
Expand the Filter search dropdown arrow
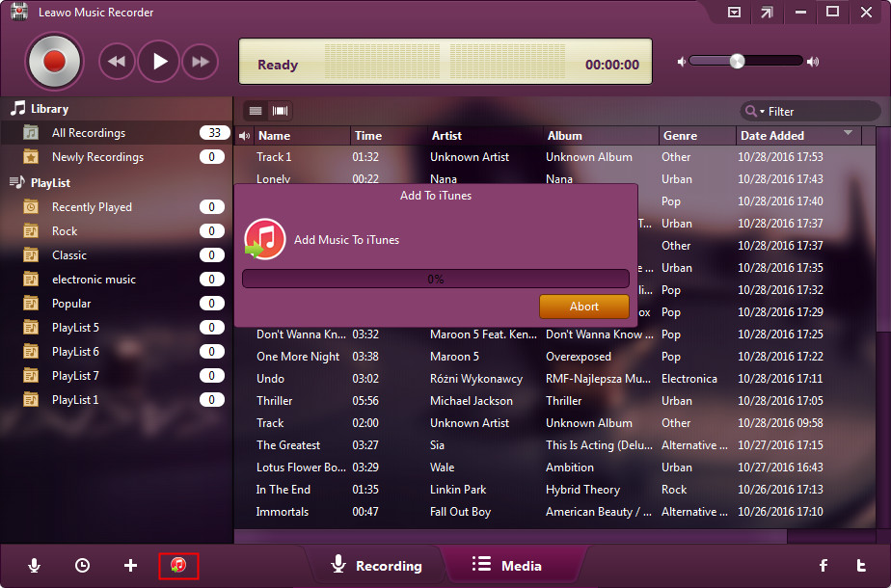click(762, 112)
